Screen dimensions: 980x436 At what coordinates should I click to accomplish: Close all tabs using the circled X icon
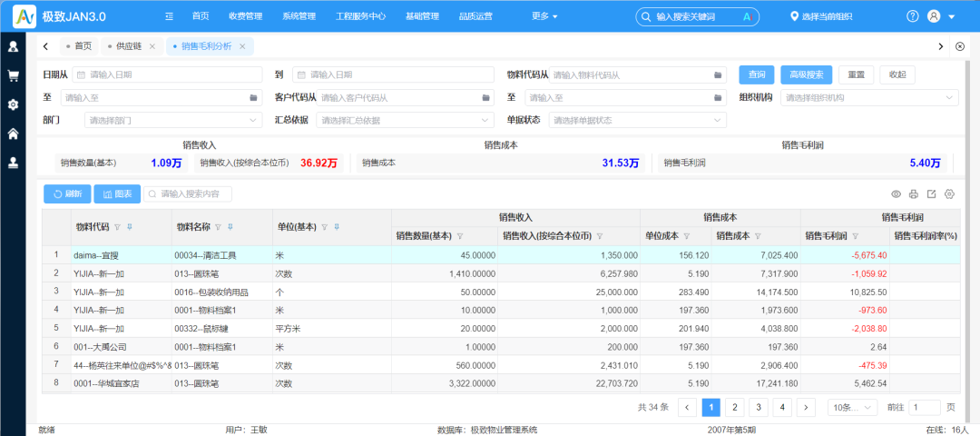[961, 46]
